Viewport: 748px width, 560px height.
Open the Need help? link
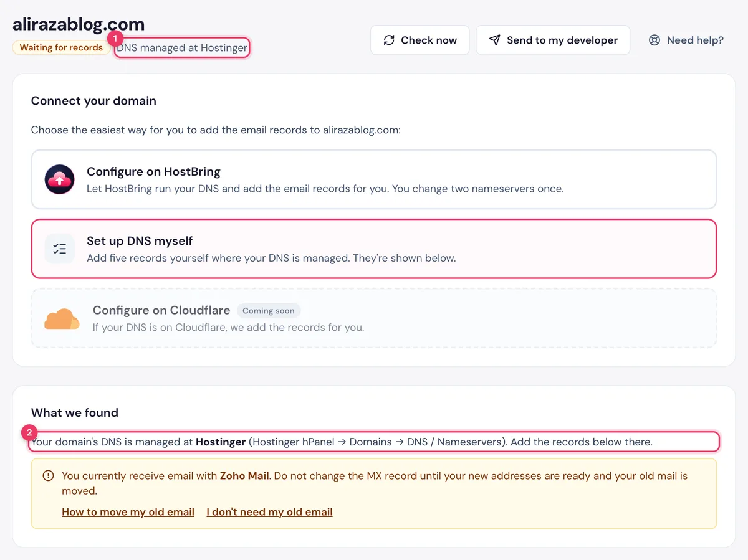(686, 40)
